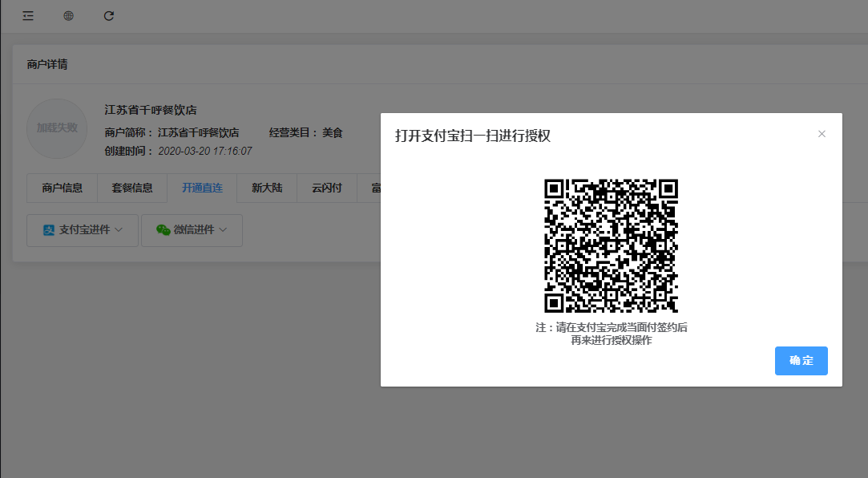Collapse the sidebar menu toggle icon
This screenshot has height=478, width=868.
28,16
